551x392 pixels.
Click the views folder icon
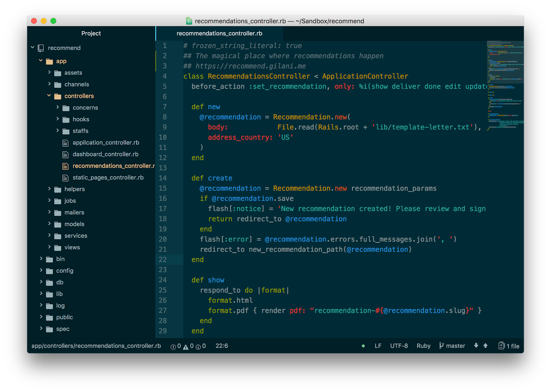click(58, 248)
